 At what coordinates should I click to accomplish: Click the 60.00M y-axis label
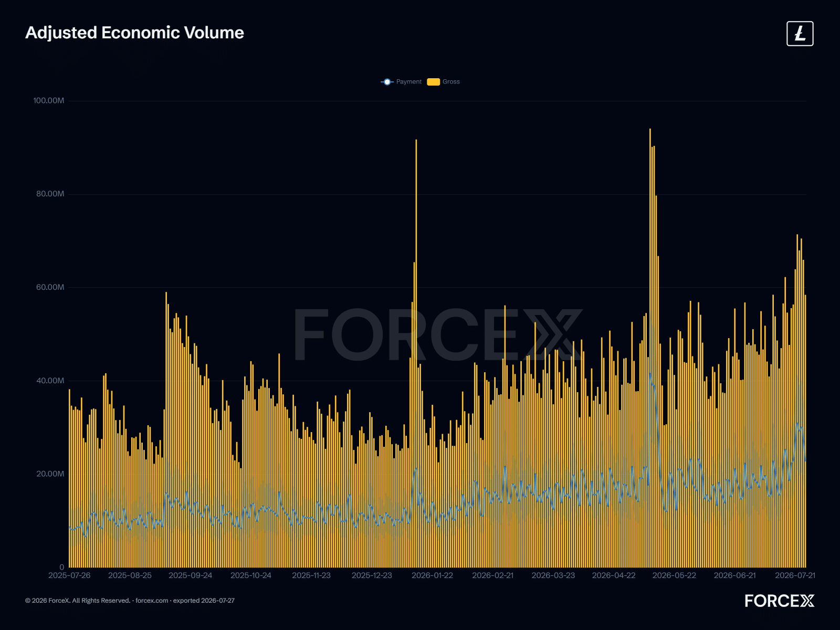click(x=50, y=287)
